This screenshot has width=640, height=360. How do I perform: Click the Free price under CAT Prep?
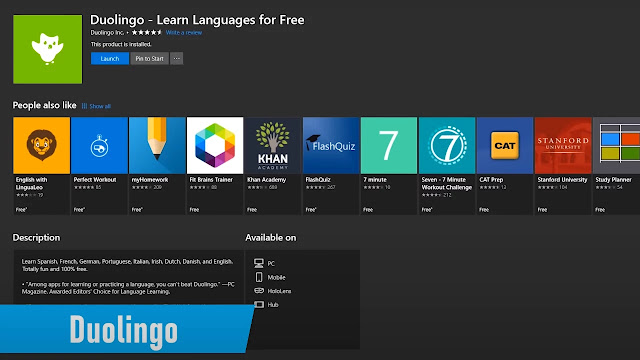pos(484,210)
